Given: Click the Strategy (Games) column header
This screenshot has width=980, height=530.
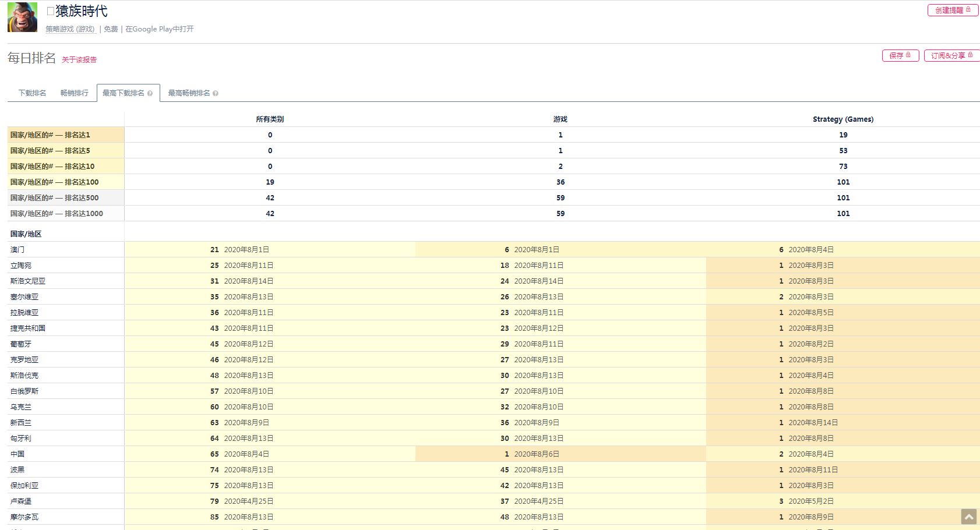Looking at the screenshot, I should pos(842,119).
